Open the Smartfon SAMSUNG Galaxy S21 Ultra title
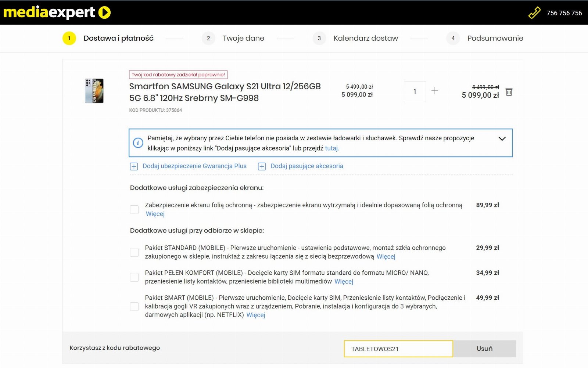 pos(225,92)
